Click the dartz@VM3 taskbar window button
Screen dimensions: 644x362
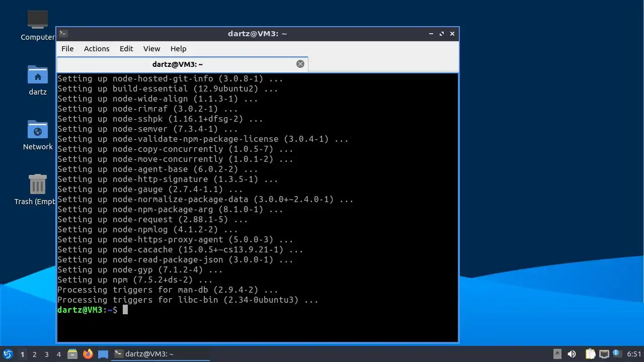(160, 354)
